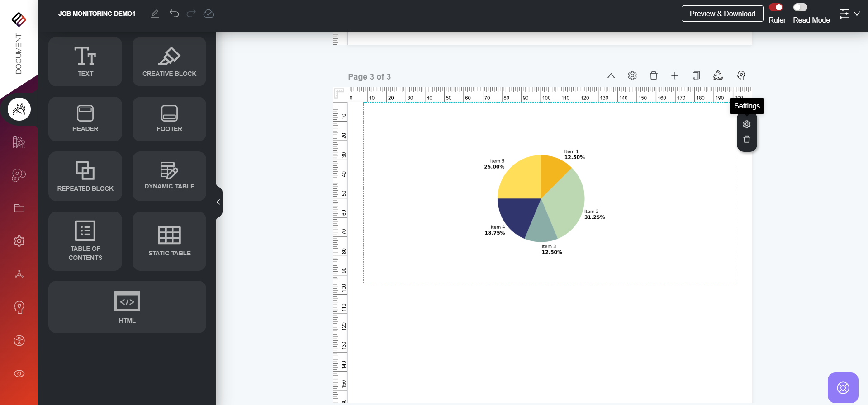Image resolution: width=868 pixels, height=405 pixels.
Task: Click the undo arrow in top bar
Action: click(x=174, y=14)
